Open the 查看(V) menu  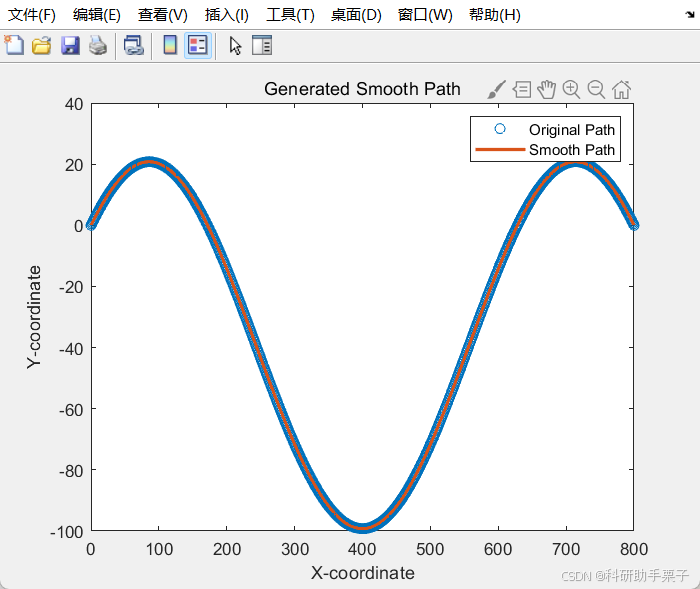pyautogui.click(x=162, y=15)
